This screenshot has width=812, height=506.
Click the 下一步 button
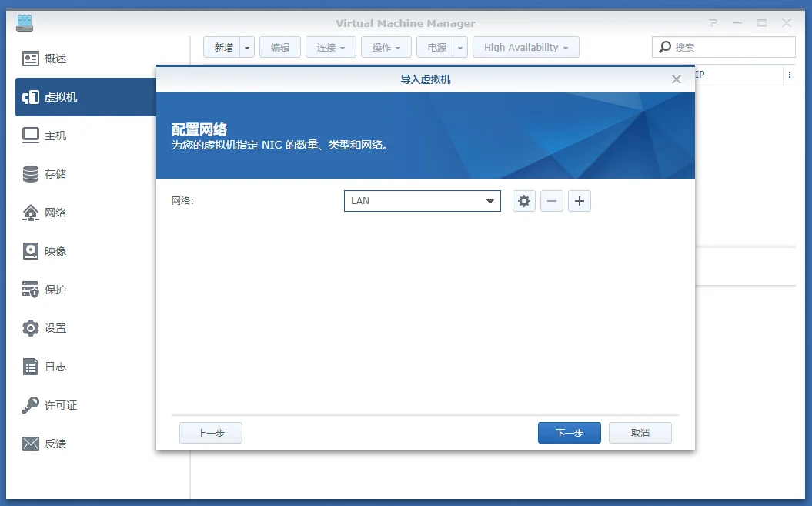[569, 433]
